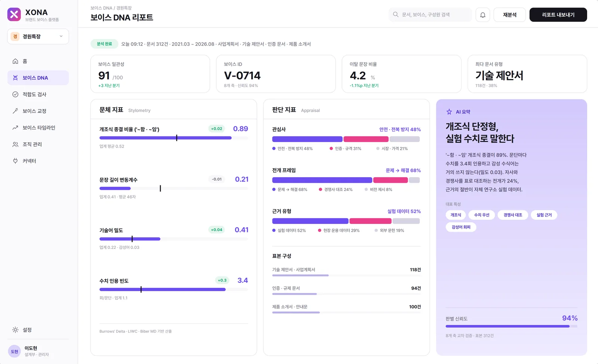Viewport: 598px width, 364px height.
Task: Click the 기술 제안서 · 사업계획서 row
Action: point(346,272)
